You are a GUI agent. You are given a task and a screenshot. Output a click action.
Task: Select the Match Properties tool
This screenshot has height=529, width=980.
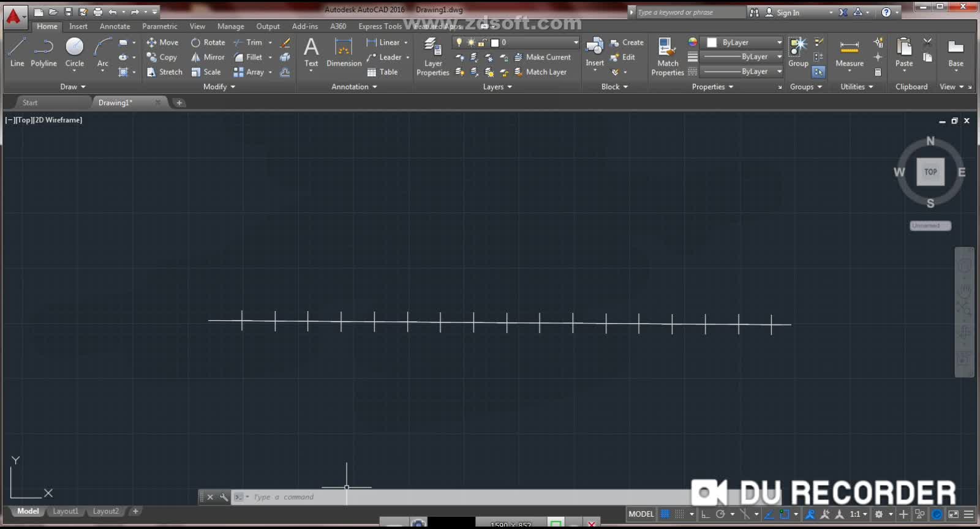pos(667,56)
